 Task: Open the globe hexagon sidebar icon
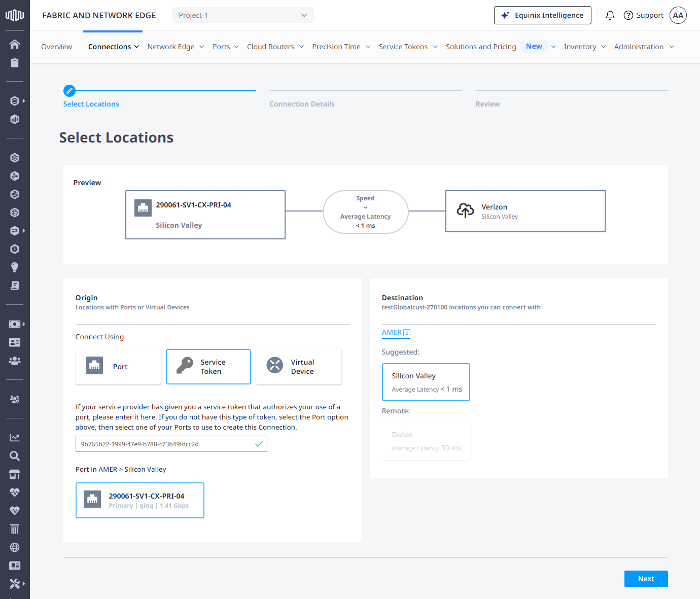click(15, 213)
